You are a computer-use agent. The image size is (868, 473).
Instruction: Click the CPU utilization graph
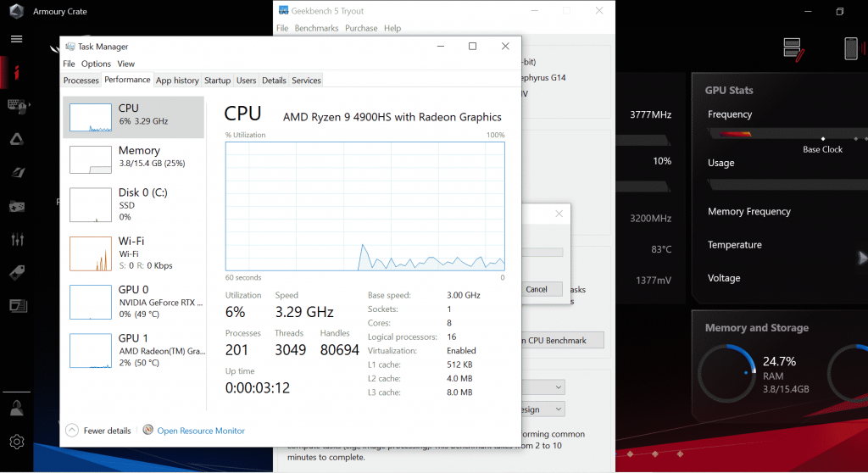pos(364,206)
